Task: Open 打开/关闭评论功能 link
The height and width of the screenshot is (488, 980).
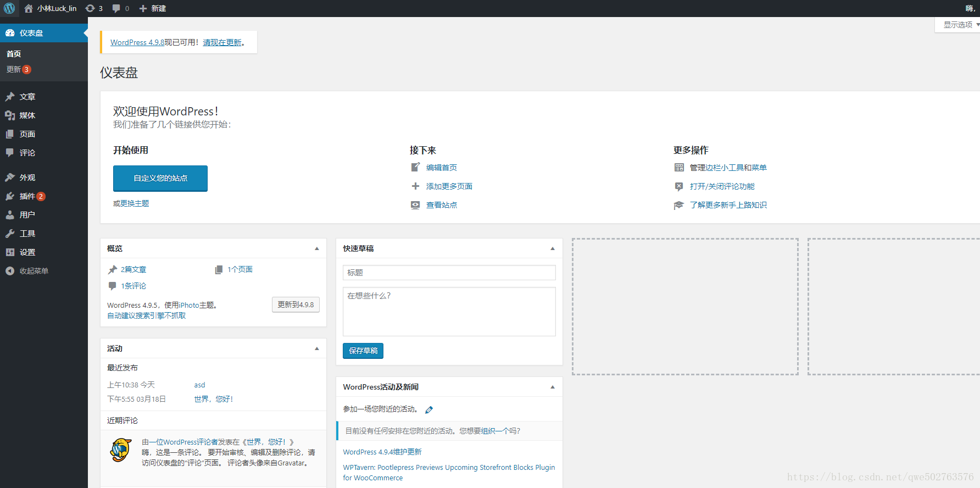Action: tap(722, 186)
